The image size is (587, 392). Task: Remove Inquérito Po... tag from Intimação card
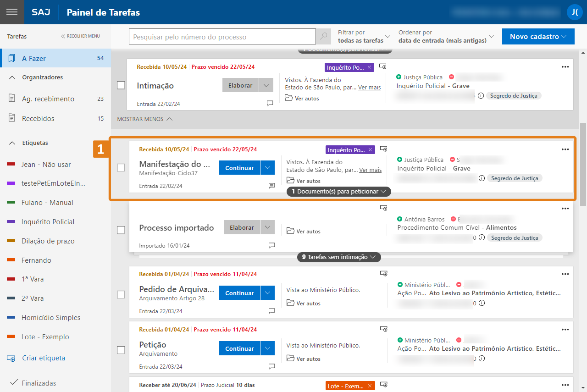(370, 67)
